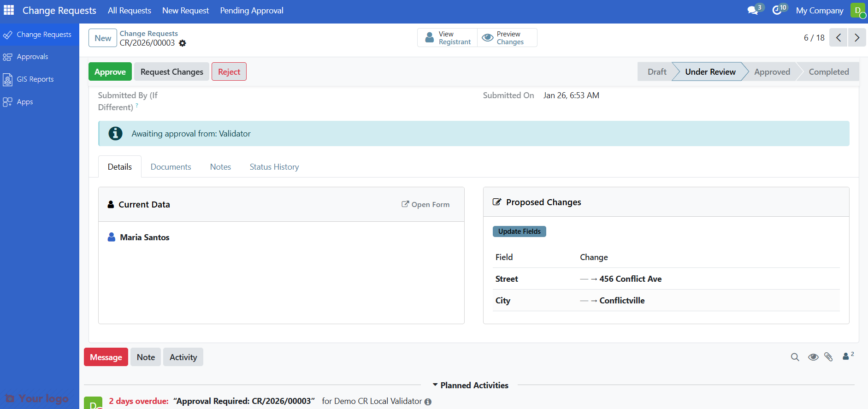Click the gear icon beside CR/2026/00003
The image size is (868, 409).
pyautogui.click(x=183, y=43)
